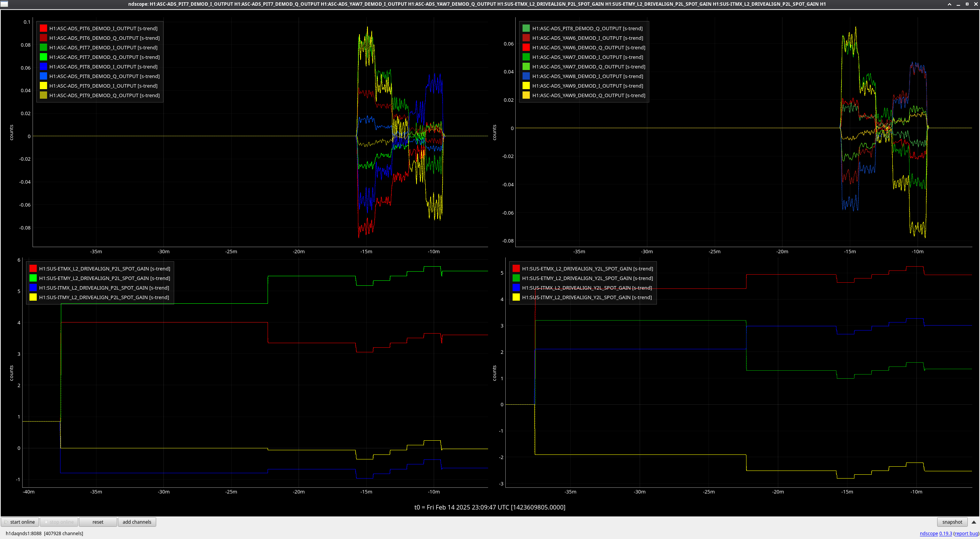This screenshot has height=539, width=980.
Task: Open the ndscope project link
Action: 929,533
